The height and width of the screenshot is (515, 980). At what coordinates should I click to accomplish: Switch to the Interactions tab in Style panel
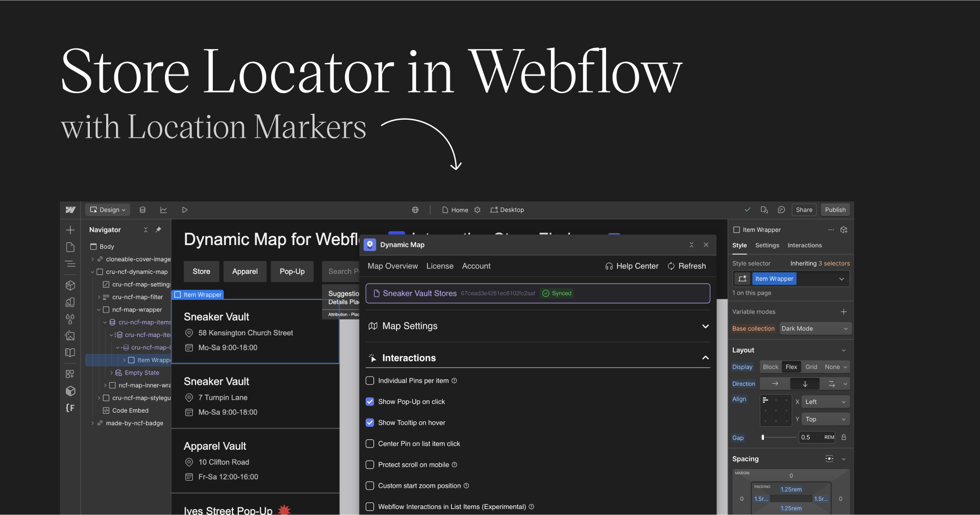coord(805,246)
